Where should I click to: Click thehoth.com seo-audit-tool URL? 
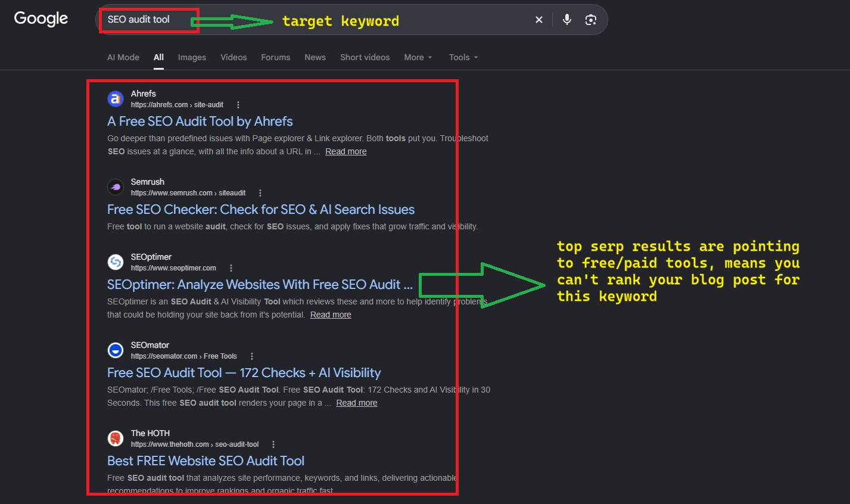[x=195, y=444]
